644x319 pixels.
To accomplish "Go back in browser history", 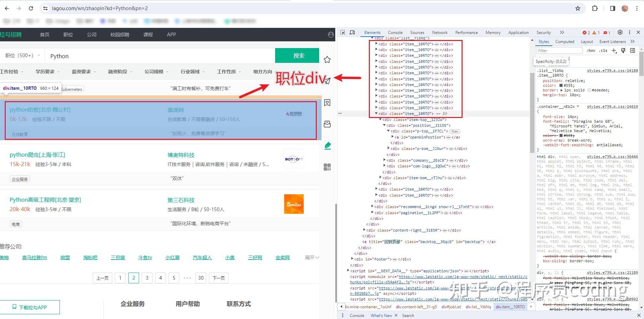I will pos(7,8).
